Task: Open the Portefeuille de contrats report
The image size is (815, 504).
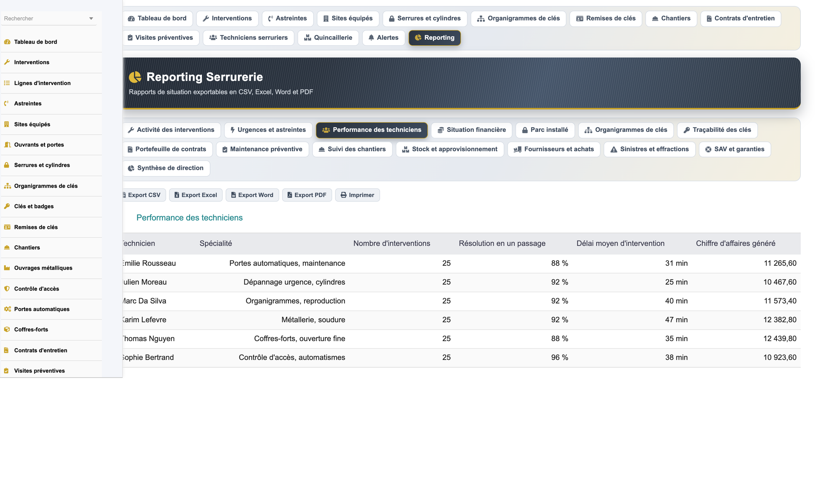Action: point(167,149)
